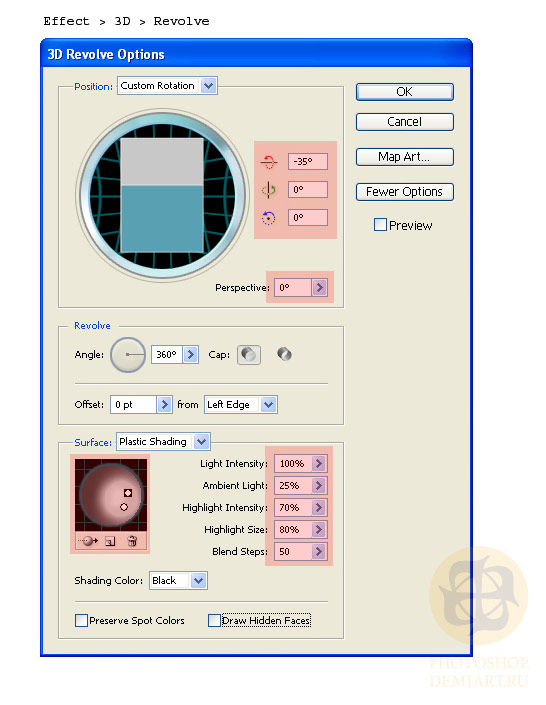Open the Highlight Intensity slider arrow
The image size is (546, 705).
tap(319, 507)
